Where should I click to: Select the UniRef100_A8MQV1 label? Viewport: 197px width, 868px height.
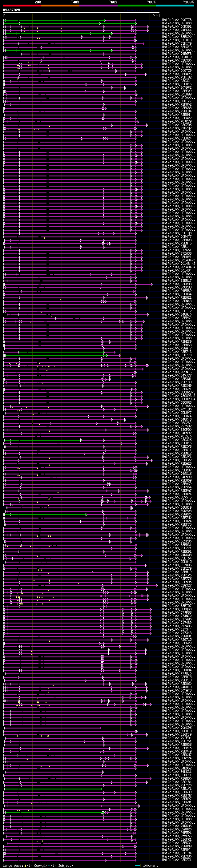(177, 257)
